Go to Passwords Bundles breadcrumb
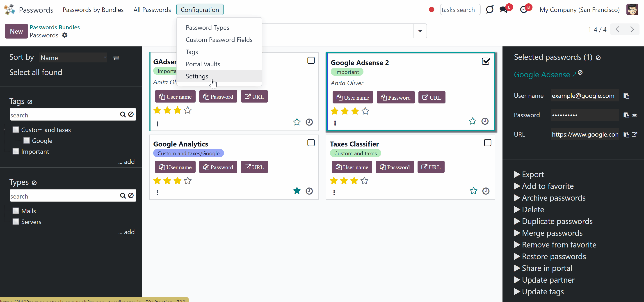 tap(55, 27)
